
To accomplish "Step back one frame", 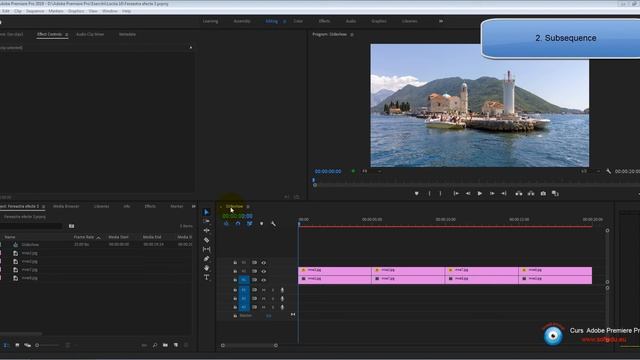I will click(468, 193).
